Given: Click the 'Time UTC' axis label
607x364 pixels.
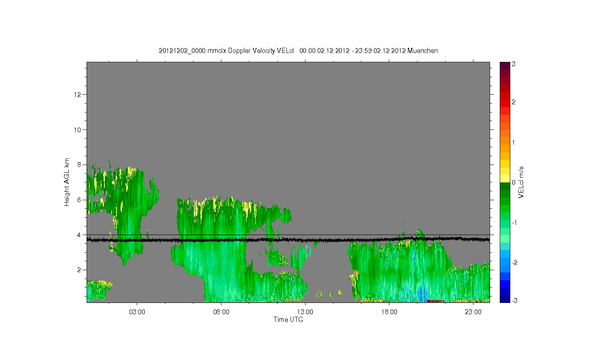Looking at the screenshot, I should (x=288, y=320).
